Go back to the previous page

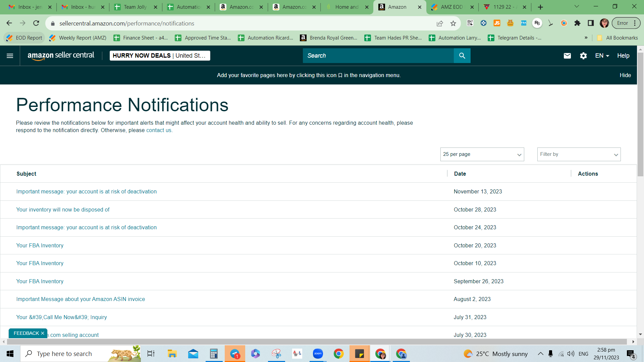(9, 23)
